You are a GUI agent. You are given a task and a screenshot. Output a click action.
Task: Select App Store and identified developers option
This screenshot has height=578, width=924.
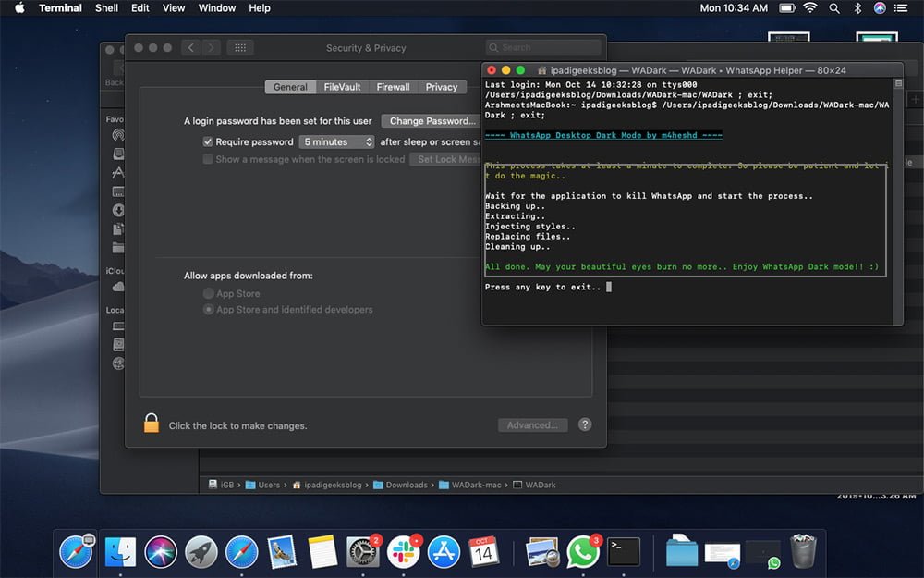point(208,309)
